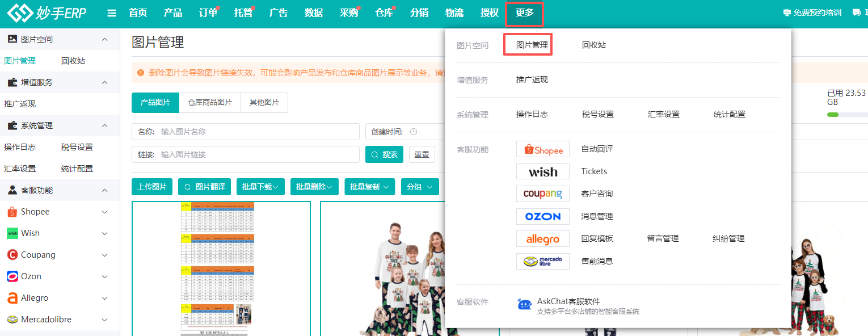
Task: Open 订单 in top navigation
Action: (x=208, y=13)
